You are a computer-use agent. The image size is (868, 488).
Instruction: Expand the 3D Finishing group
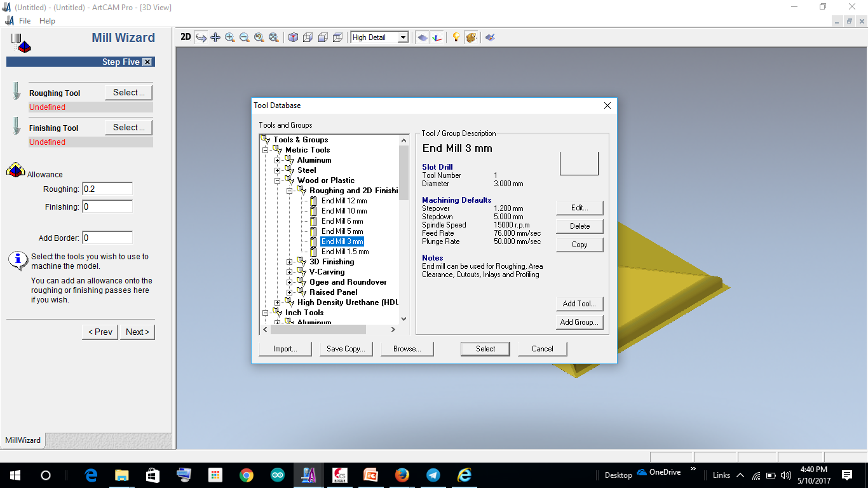(290, 262)
